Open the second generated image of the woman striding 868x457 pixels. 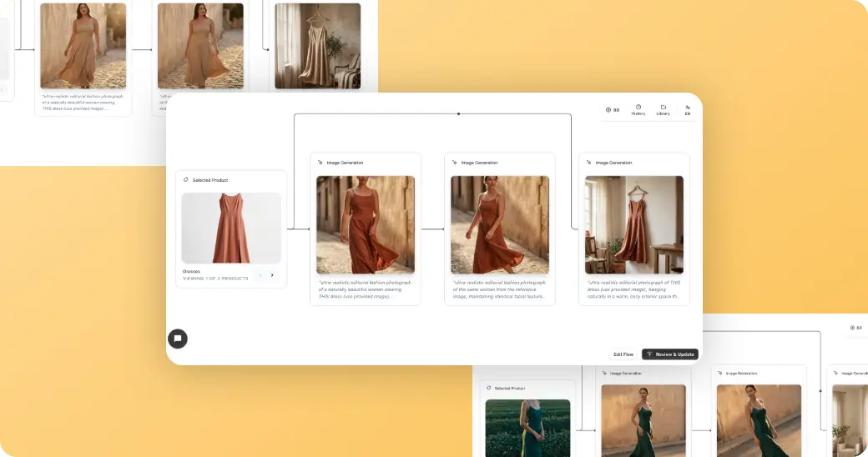tap(500, 224)
